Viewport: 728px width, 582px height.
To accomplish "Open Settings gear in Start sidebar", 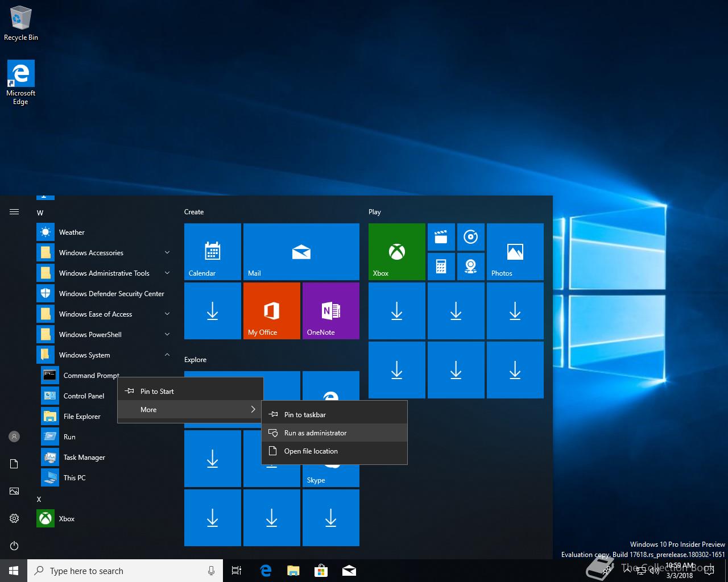I will coord(14,518).
